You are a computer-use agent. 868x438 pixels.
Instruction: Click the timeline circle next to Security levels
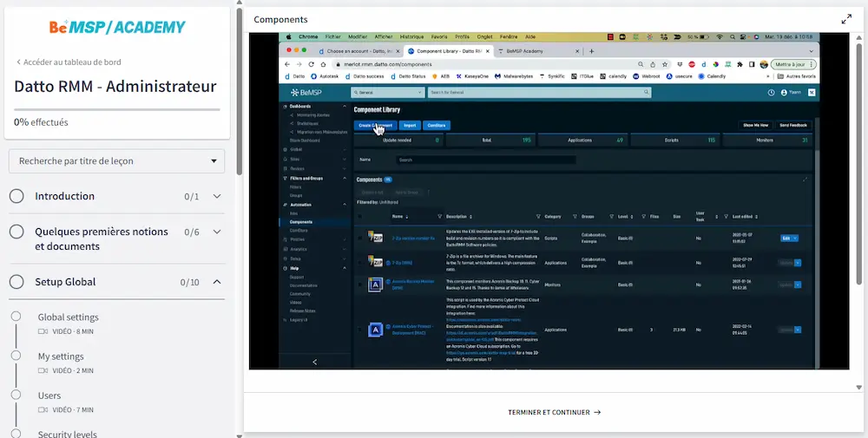16,433
